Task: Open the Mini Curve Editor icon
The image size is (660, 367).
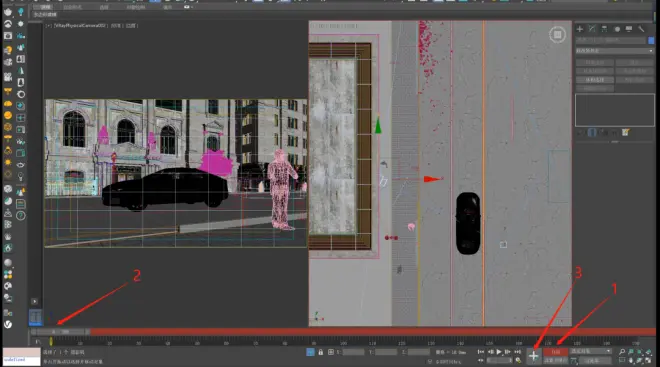Action: tap(37, 342)
